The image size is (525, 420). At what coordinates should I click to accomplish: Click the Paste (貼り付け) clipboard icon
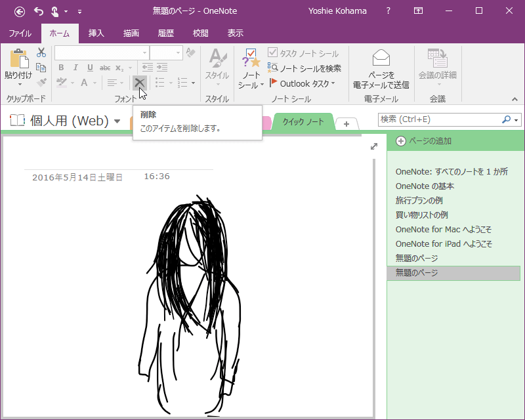pos(19,59)
